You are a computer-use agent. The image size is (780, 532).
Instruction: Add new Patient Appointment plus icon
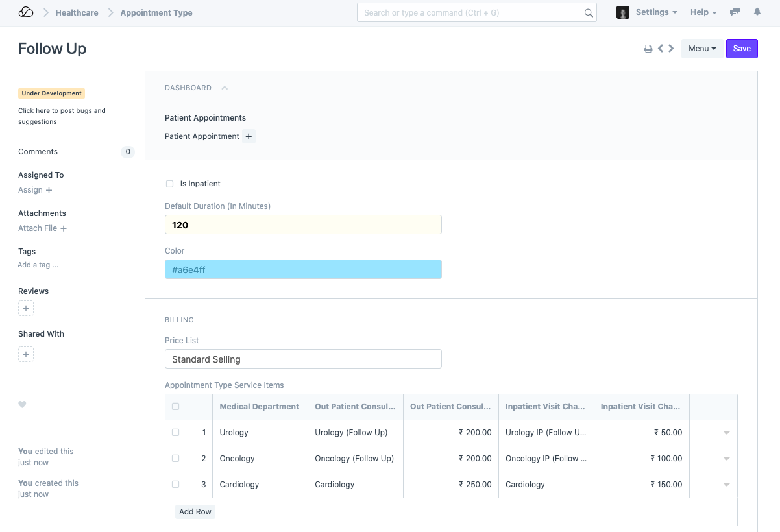click(x=249, y=136)
